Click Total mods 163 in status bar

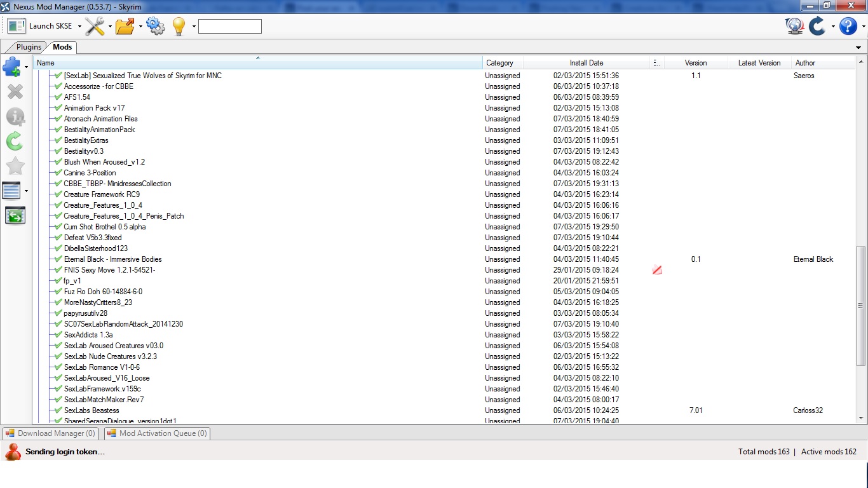764,452
